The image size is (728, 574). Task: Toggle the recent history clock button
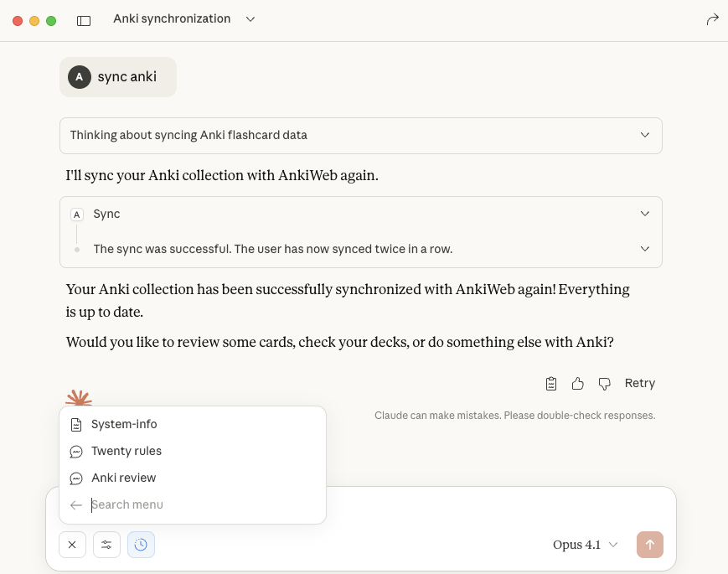(x=141, y=545)
